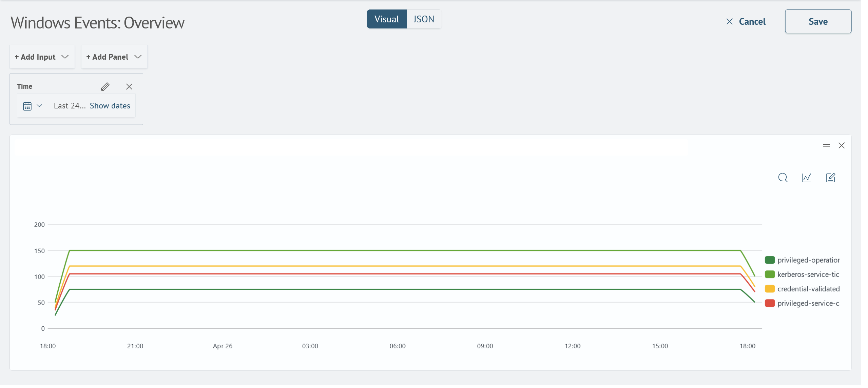This screenshot has width=868, height=388.
Task: Expand the Add Panel dropdown
Action: point(114,57)
